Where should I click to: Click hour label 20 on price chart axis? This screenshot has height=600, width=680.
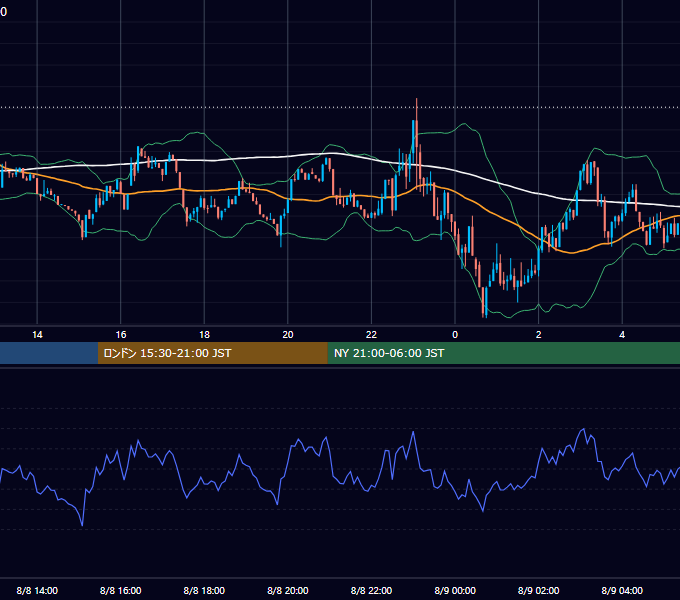(x=288, y=335)
